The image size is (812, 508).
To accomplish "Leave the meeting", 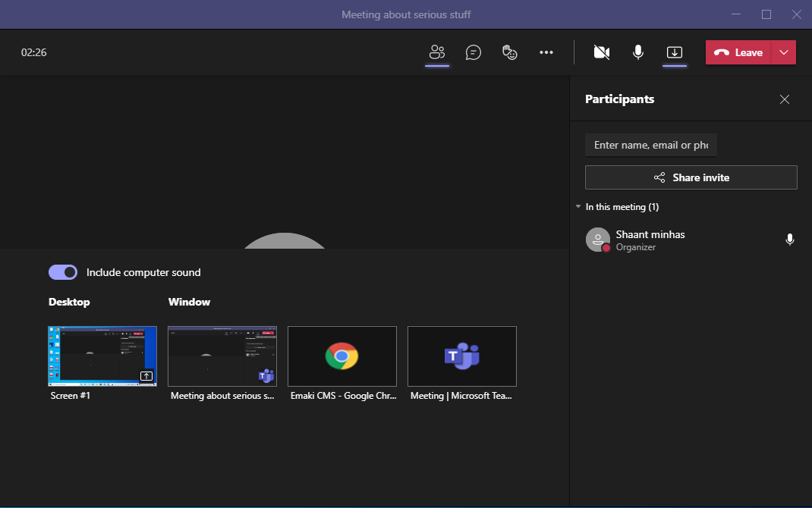I will 739,52.
